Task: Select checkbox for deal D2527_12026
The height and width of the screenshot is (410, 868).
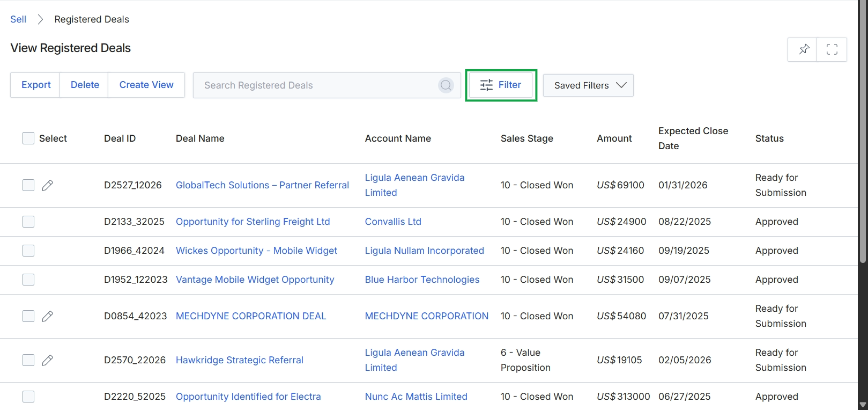Action: point(28,185)
